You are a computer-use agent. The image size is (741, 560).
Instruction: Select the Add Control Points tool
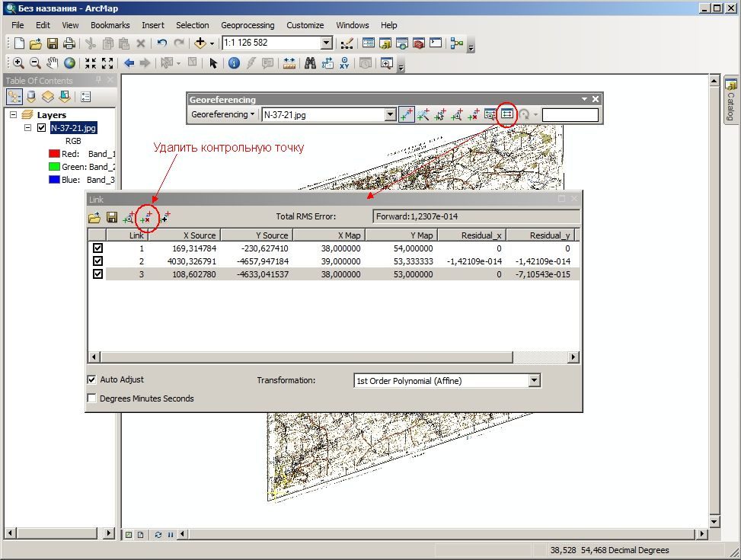point(406,114)
